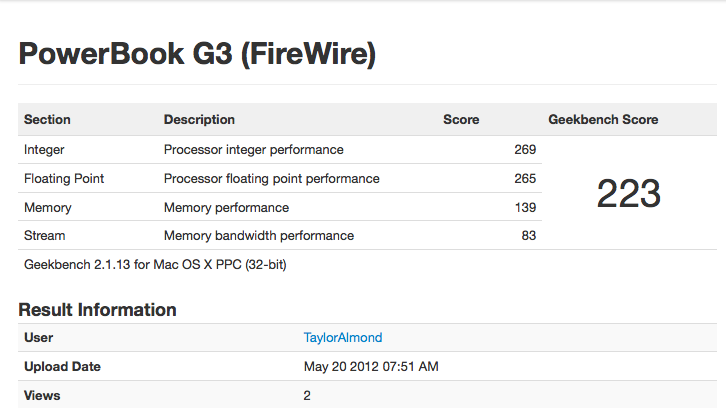Click the PowerBook G3 (FireWire) heading

pyautogui.click(x=197, y=54)
